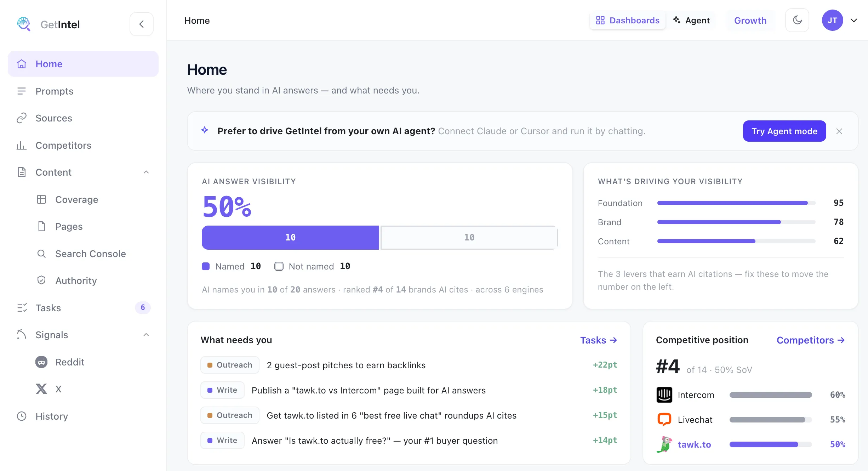Open Sources via its link icon
Screen dimensions: 868x471
click(22, 118)
